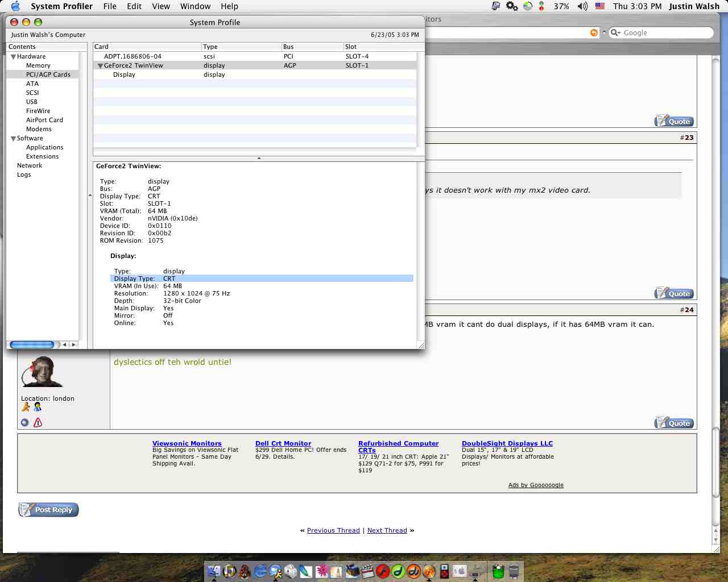This screenshot has width=728, height=582.
Task: Sort by the Bus column header
Action: point(312,47)
